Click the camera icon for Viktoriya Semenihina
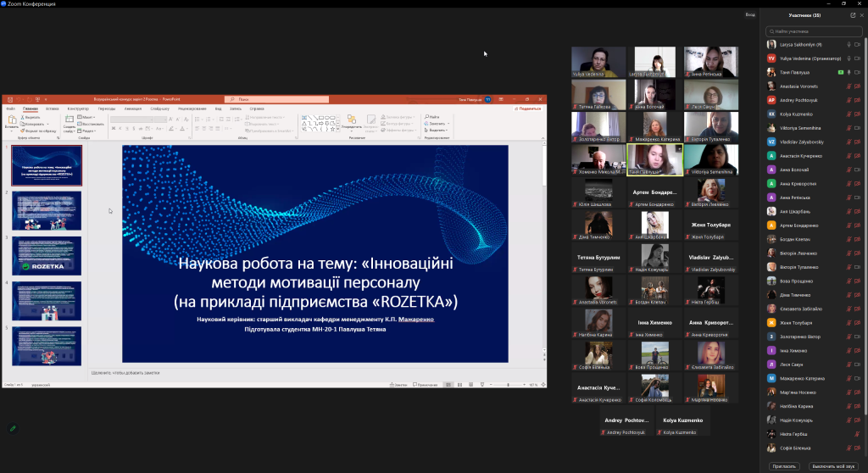This screenshot has width=868, height=473. (858, 128)
